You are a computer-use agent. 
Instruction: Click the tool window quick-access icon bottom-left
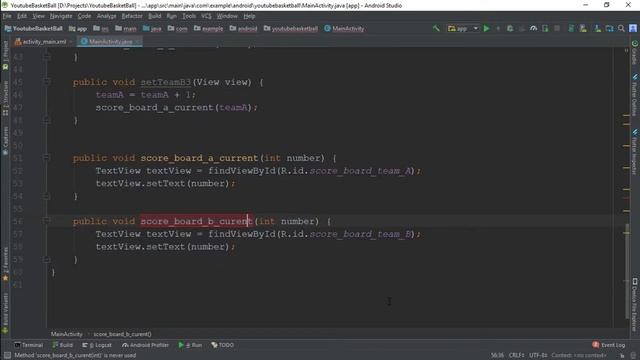click(x=7, y=356)
